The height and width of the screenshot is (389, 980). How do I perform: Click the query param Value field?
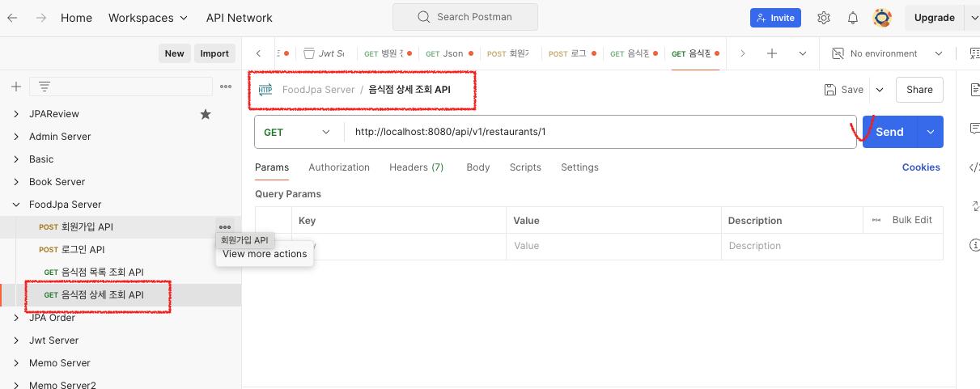(x=613, y=246)
